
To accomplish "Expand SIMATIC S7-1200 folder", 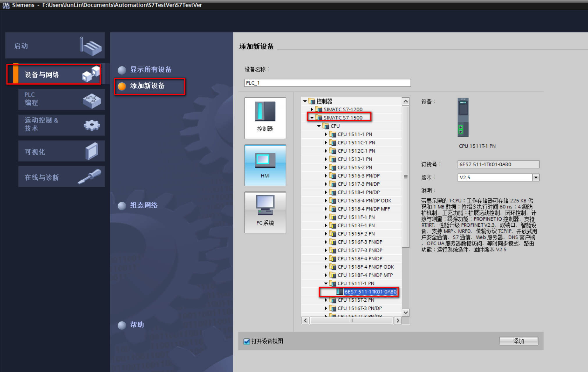I will point(312,109).
